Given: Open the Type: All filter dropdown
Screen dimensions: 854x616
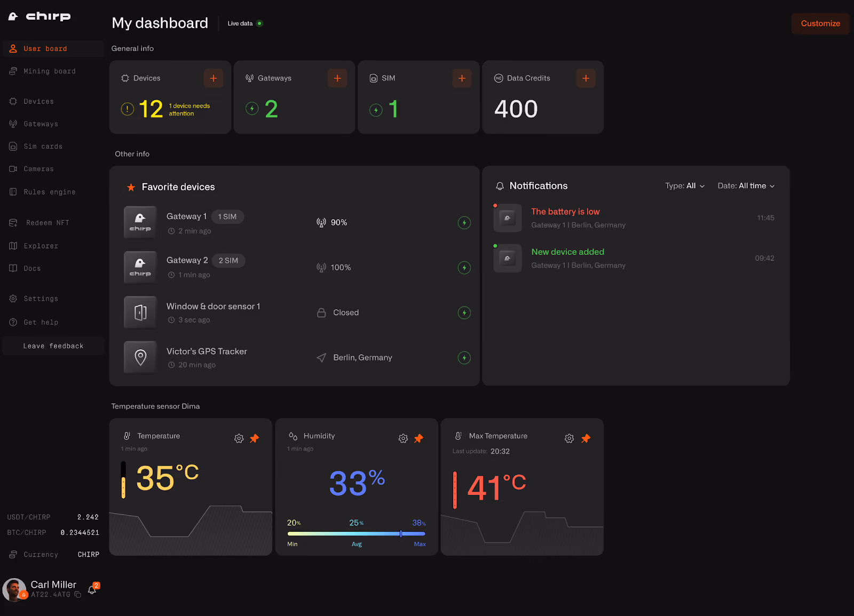Looking at the screenshot, I should pos(685,186).
